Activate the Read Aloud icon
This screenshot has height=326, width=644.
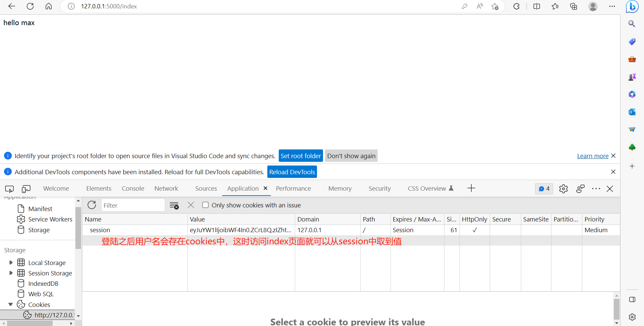[480, 6]
